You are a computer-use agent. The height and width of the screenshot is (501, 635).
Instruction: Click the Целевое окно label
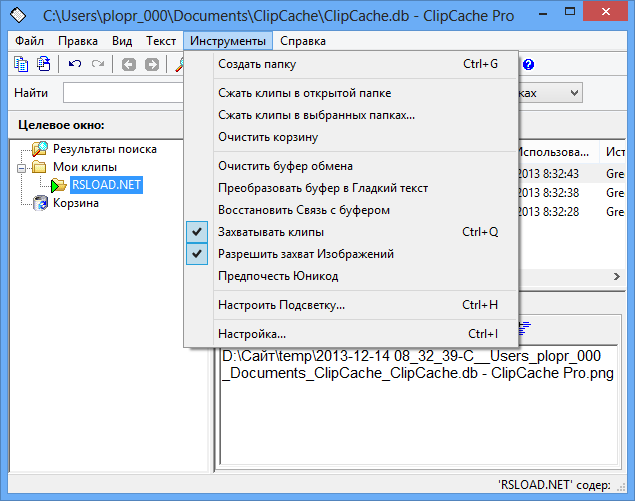[x=61, y=125]
